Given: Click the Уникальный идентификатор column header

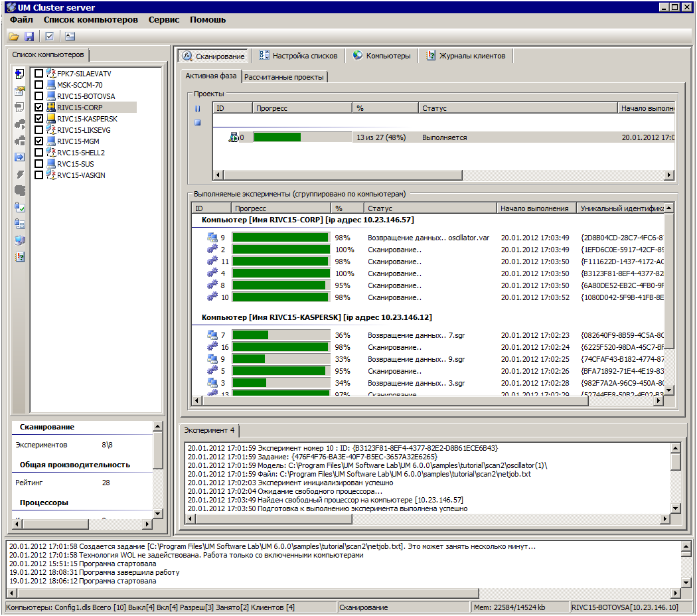Looking at the screenshot, I should point(621,208).
